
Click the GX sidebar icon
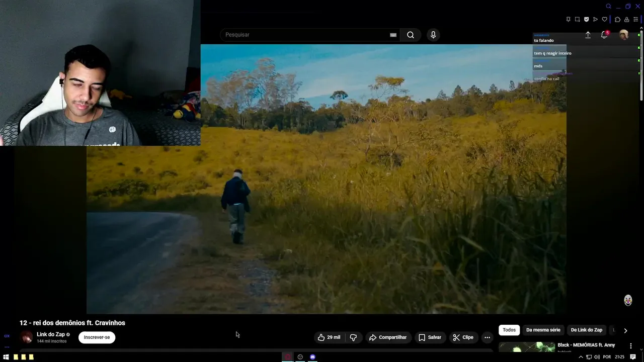click(7, 336)
